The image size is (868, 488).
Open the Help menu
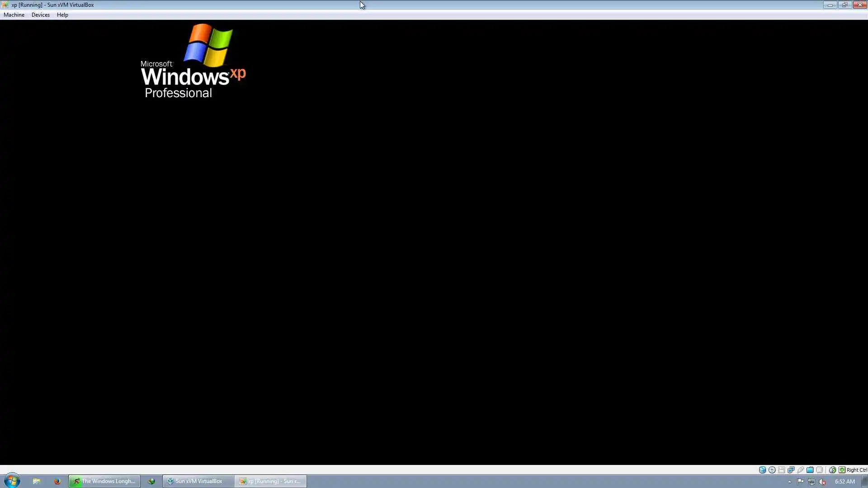pos(62,15)
